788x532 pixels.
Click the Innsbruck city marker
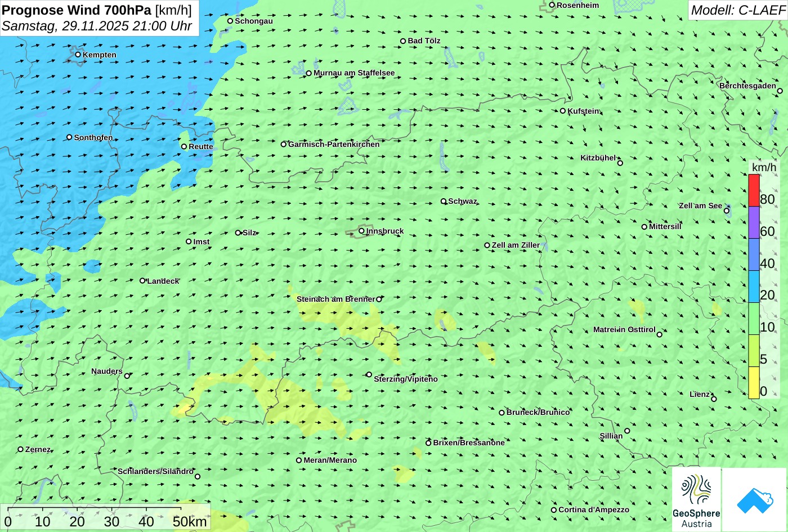[361, 231]
